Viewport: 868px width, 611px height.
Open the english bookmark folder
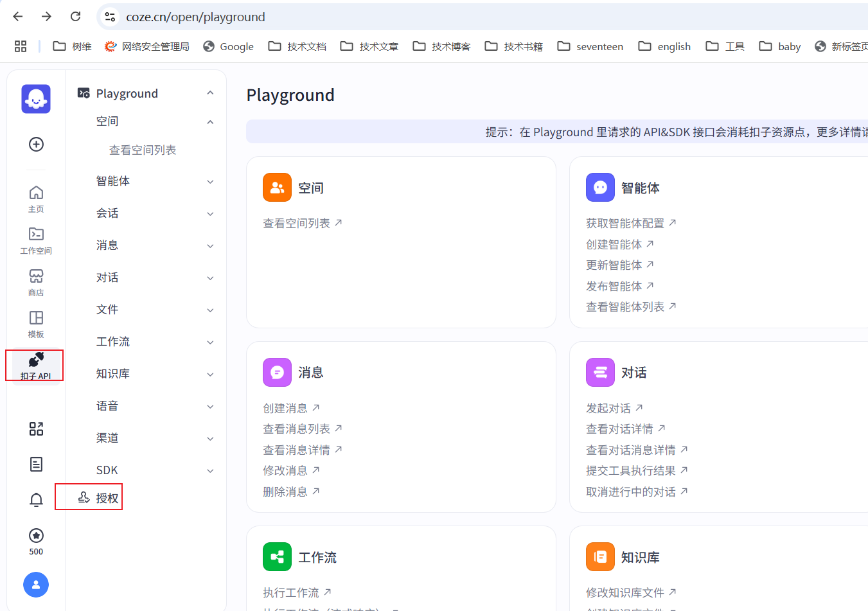point(664,46)
